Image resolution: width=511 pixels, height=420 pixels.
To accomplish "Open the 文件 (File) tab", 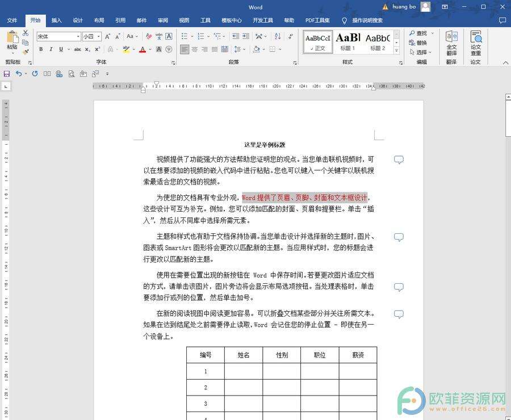I will (12, 20).
